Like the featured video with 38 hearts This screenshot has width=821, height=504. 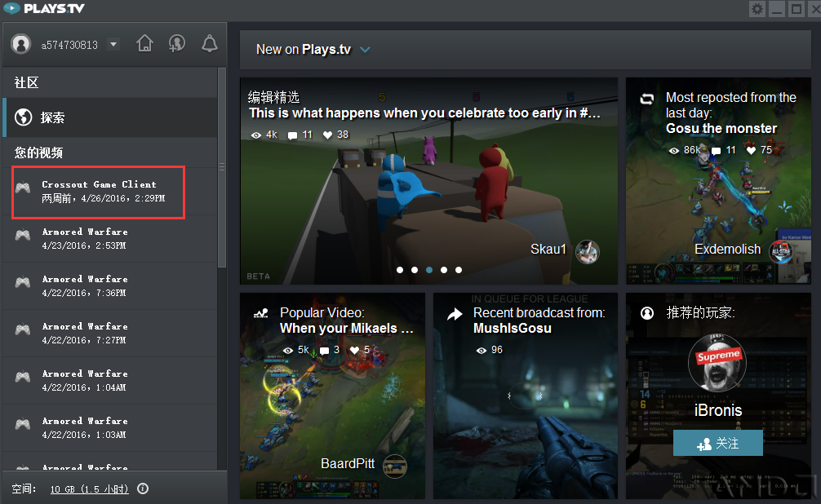pos(328,135)
